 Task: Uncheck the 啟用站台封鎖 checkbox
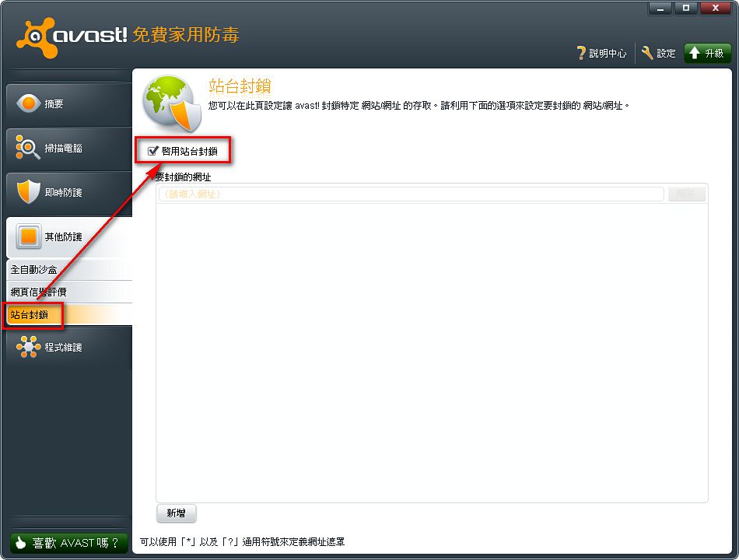[x=152, y=151]
